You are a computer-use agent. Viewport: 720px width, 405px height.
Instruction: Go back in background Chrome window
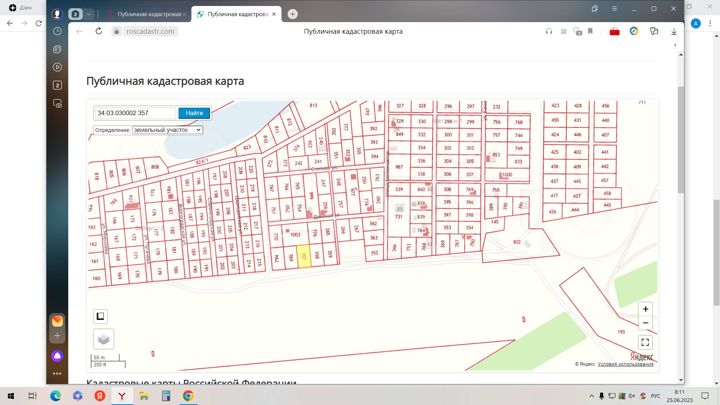(x=10, y=23)
